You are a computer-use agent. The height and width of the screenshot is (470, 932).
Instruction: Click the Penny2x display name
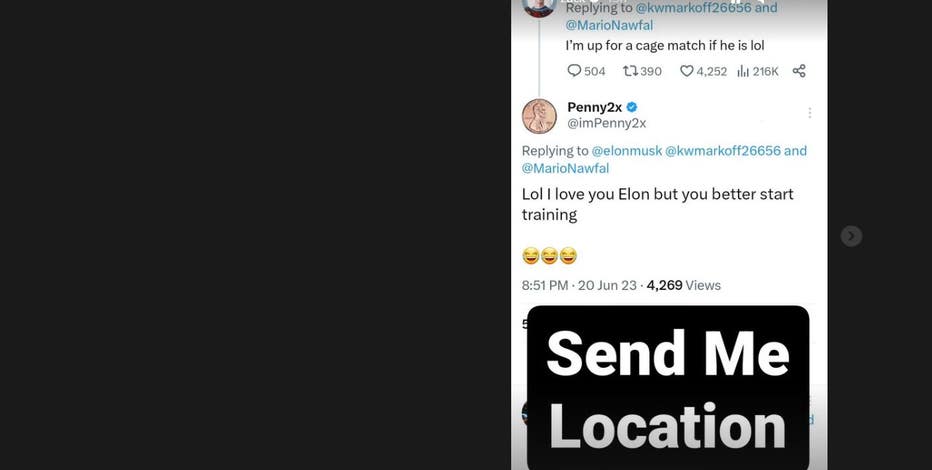click(594, 107)
